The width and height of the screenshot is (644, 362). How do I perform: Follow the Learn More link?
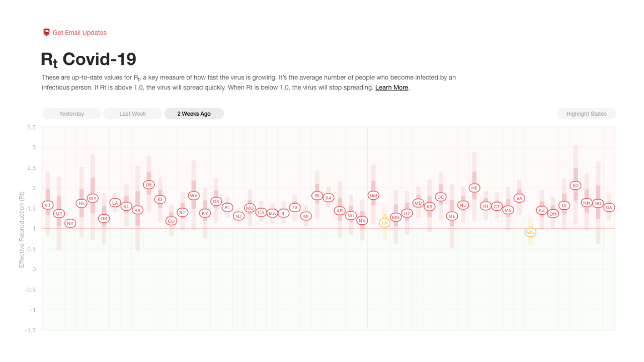(391, 87)
